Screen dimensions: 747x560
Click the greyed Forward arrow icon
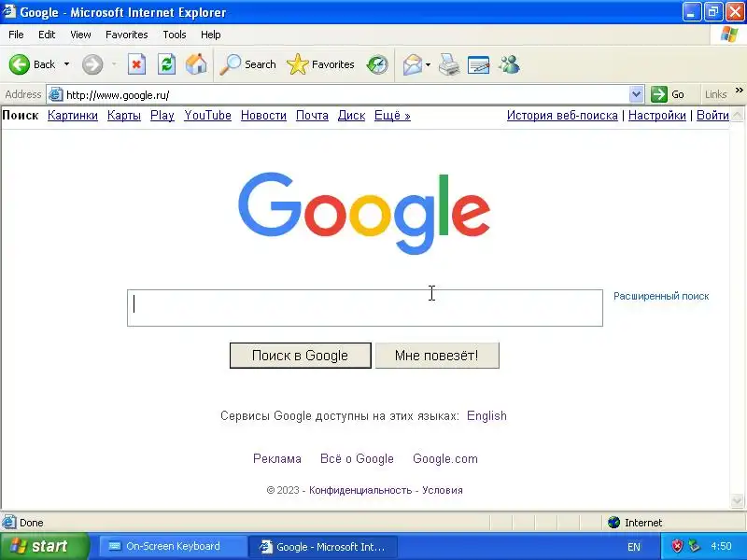click(92, 64)
